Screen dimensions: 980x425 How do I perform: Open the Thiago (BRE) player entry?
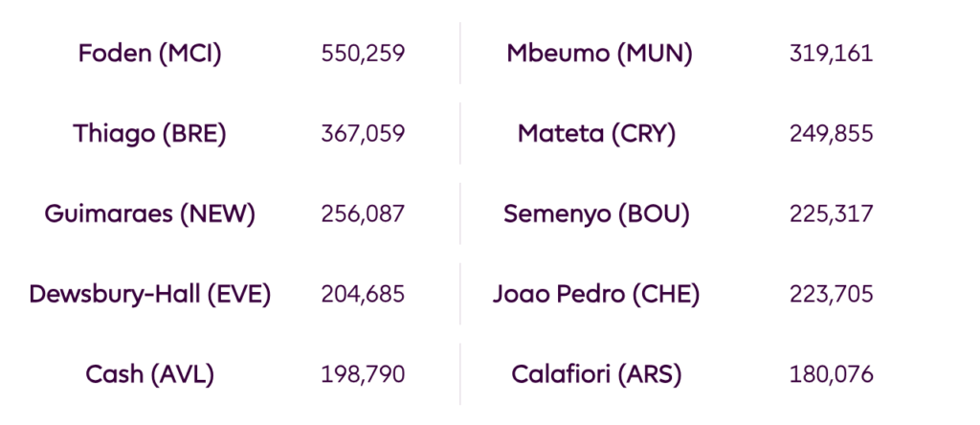[x=149, y=134]
